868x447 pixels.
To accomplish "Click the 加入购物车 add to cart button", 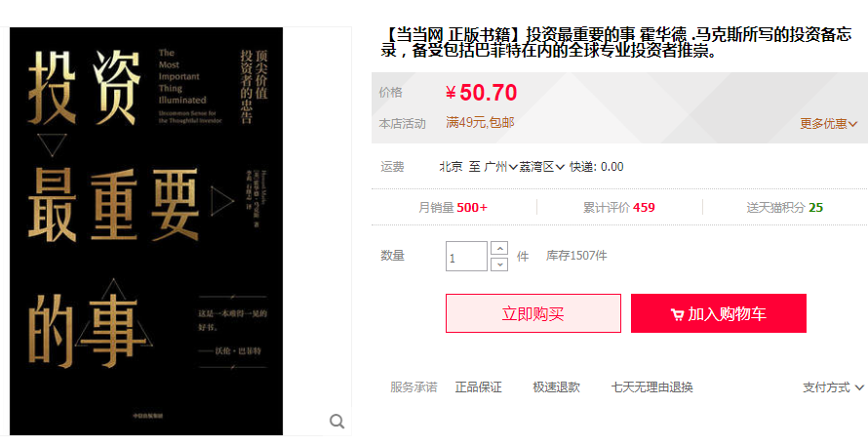I will 719,313.
